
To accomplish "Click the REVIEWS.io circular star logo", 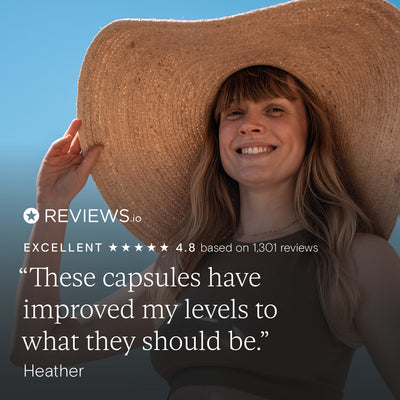I will (x=31, y=216).
